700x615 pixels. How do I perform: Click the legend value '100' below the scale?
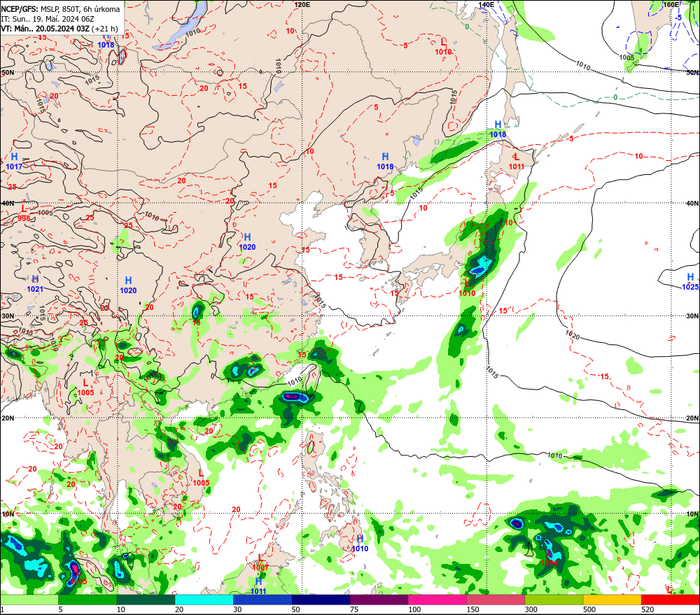point(414,609)
